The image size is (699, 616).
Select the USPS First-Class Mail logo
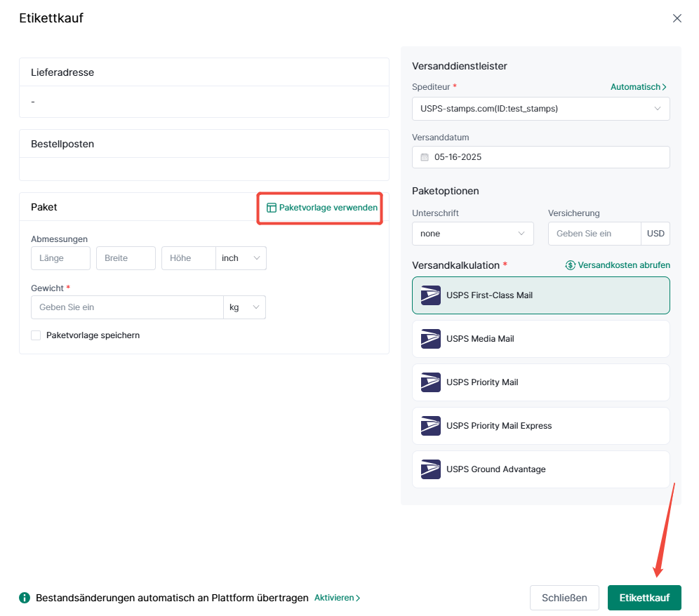coord(431,295)
